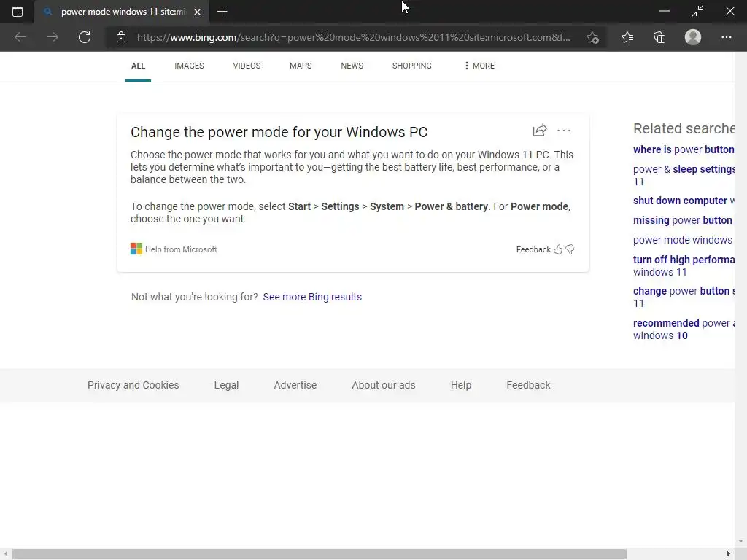The image size is (747, 560).
Task: Open 'Change the power mode for your Windows PC' title
Action: (279, 132)
